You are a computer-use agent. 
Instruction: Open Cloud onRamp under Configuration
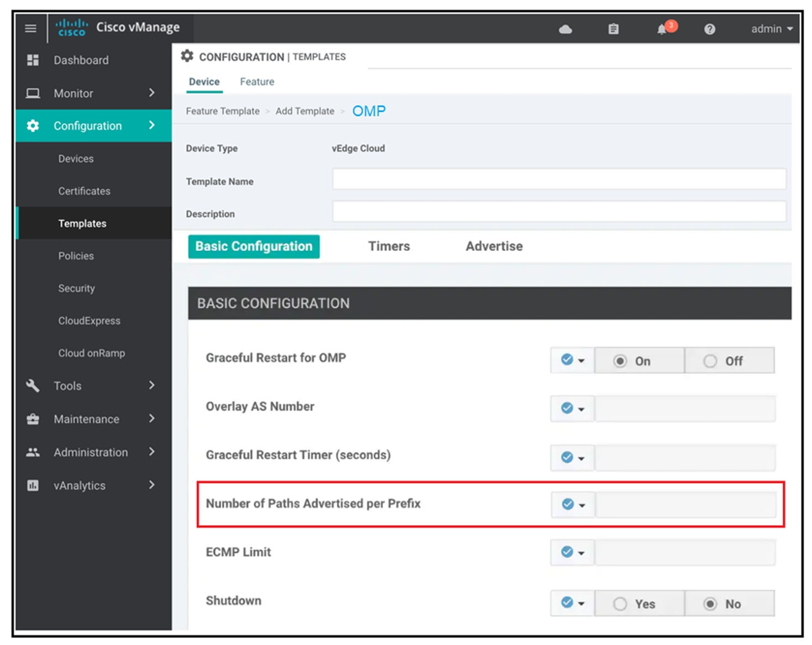(91, 353)
